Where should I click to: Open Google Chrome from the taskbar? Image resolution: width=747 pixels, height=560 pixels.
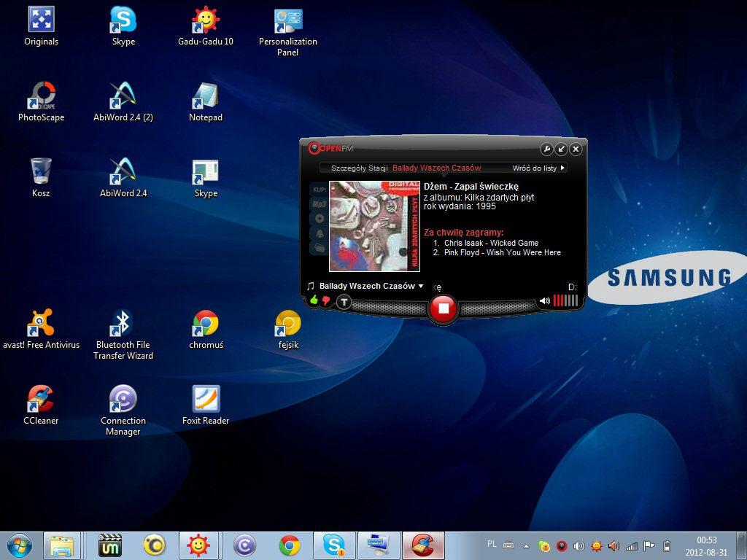[290, 545]
